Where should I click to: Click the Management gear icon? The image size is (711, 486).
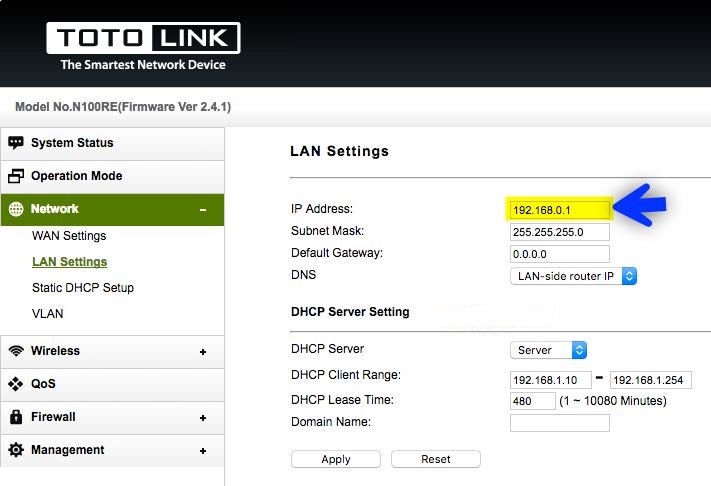pyautogui.click(x=16, y=450)
